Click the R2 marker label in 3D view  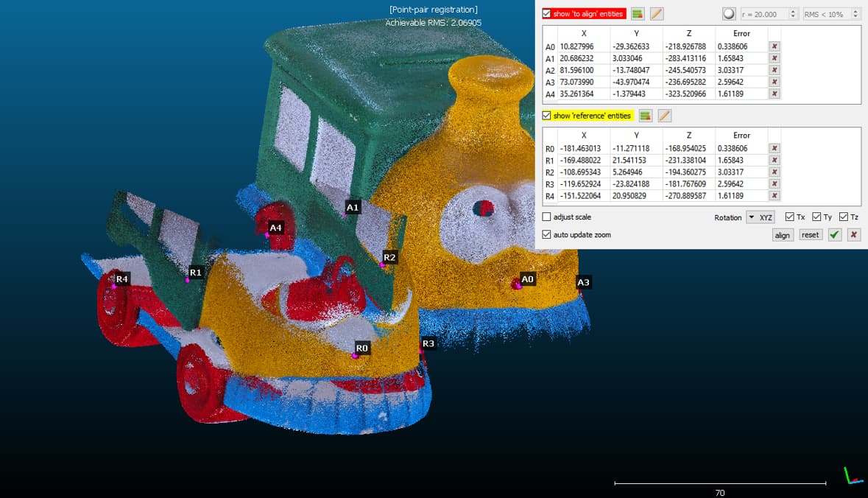[x=389, y=257]
